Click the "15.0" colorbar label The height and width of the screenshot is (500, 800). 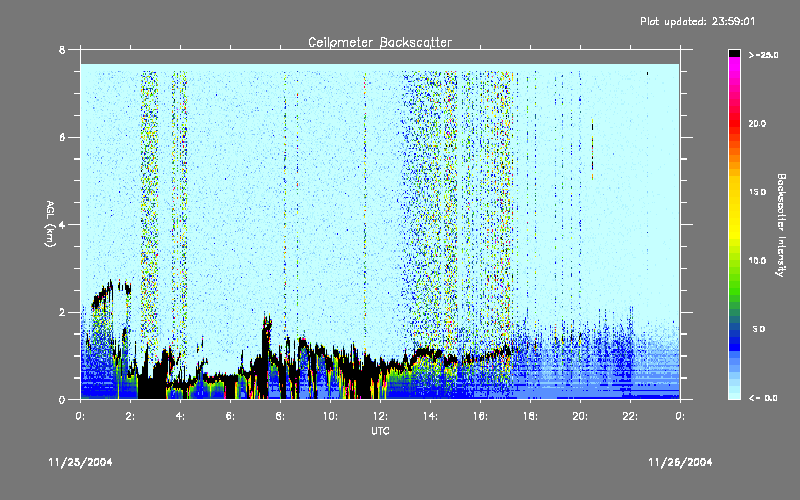click(757, 192)
